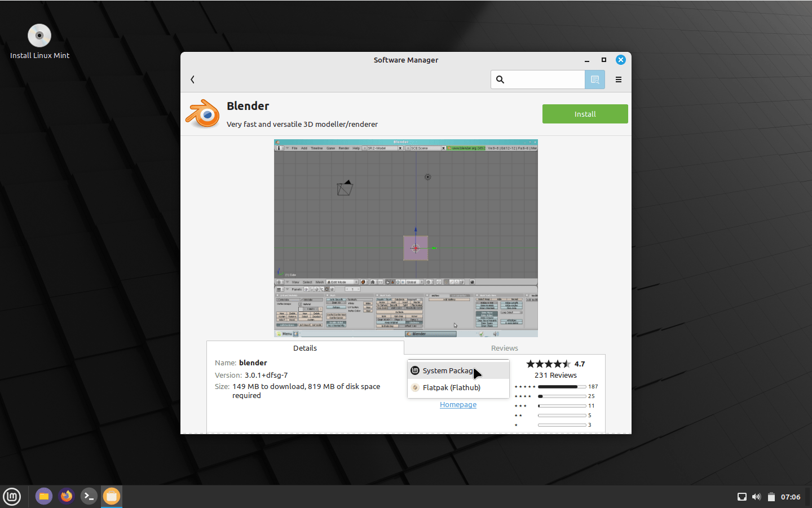Click battery/power tray icon

click(x=771, y=497)
